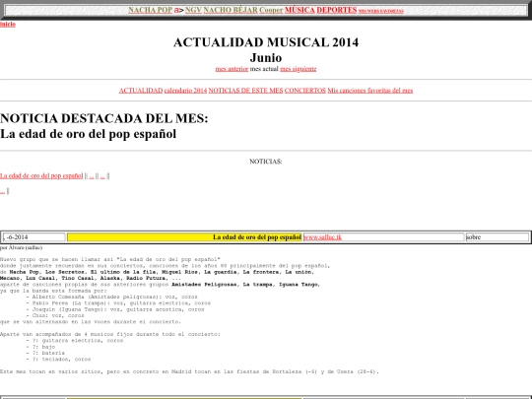Click the line mentioning 'Alberto Comesaña'
The height and width of the screenshot is (399, 532).
(x=111, y=297)
